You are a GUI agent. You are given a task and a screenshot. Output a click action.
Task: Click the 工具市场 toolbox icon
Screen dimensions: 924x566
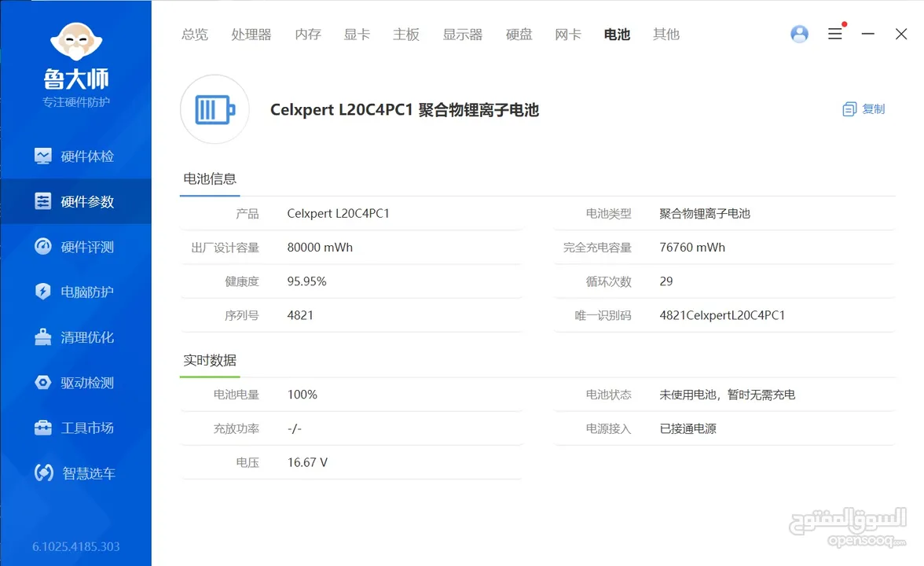[x=43, y=428]
